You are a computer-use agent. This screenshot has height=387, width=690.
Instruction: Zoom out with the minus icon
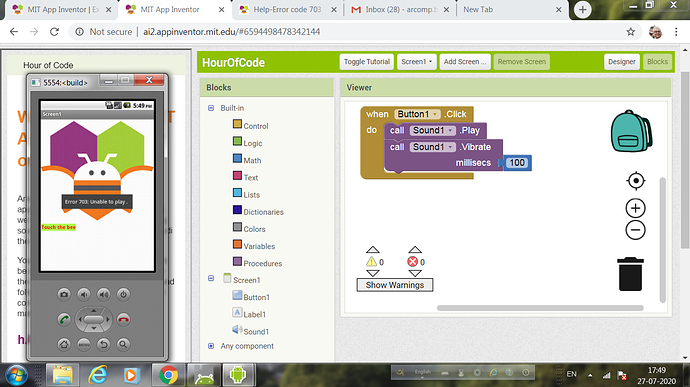(x=635, y=230)
